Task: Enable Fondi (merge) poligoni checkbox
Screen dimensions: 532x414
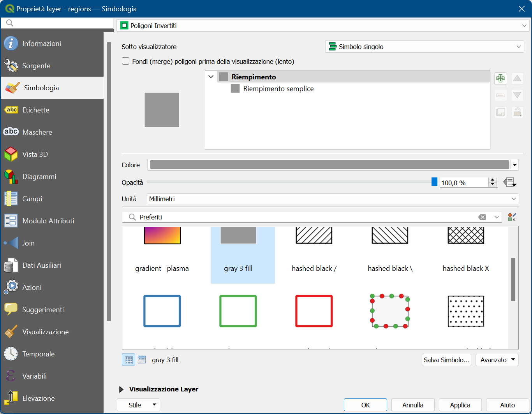Action: 126,61
